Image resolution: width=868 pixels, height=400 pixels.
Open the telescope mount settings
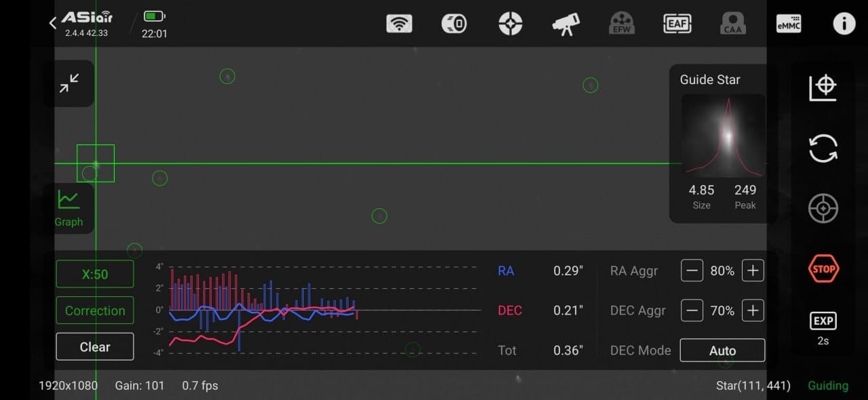tap(566, 24)
